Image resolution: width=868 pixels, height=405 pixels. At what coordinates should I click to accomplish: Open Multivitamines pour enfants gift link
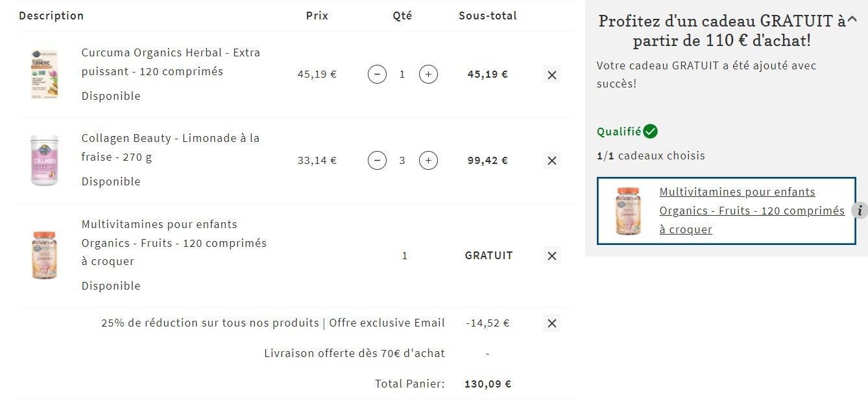click(752, 211)
